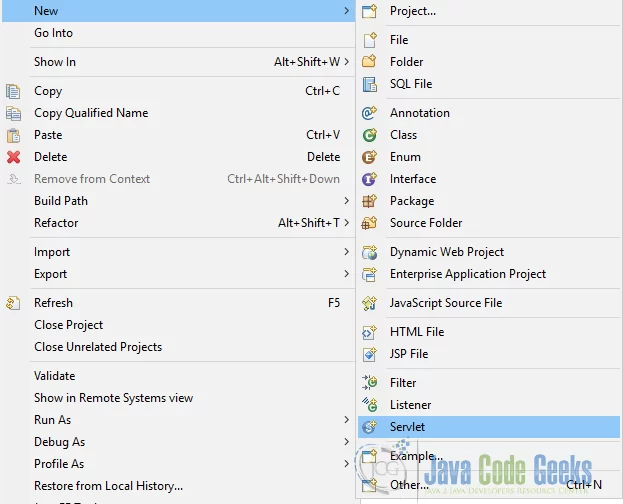623x504 pixels.
Task: Click the green Class icon
Action: (369, 135)
